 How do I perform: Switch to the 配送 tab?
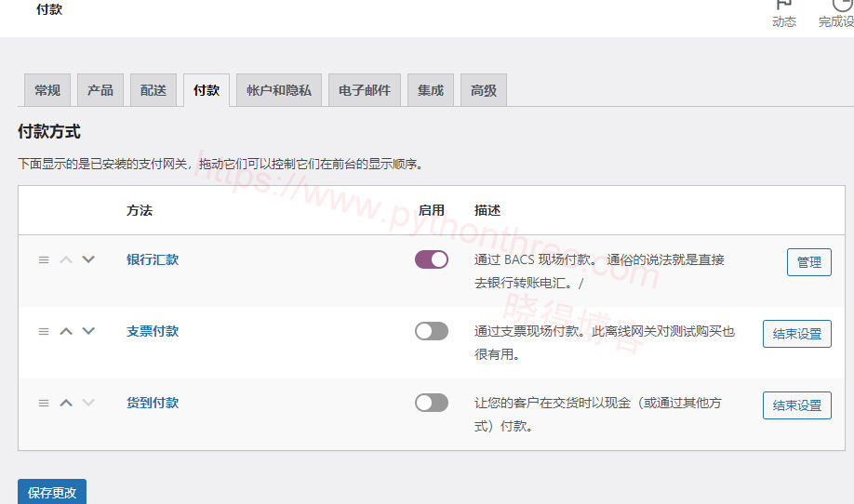tap(153, 90)
